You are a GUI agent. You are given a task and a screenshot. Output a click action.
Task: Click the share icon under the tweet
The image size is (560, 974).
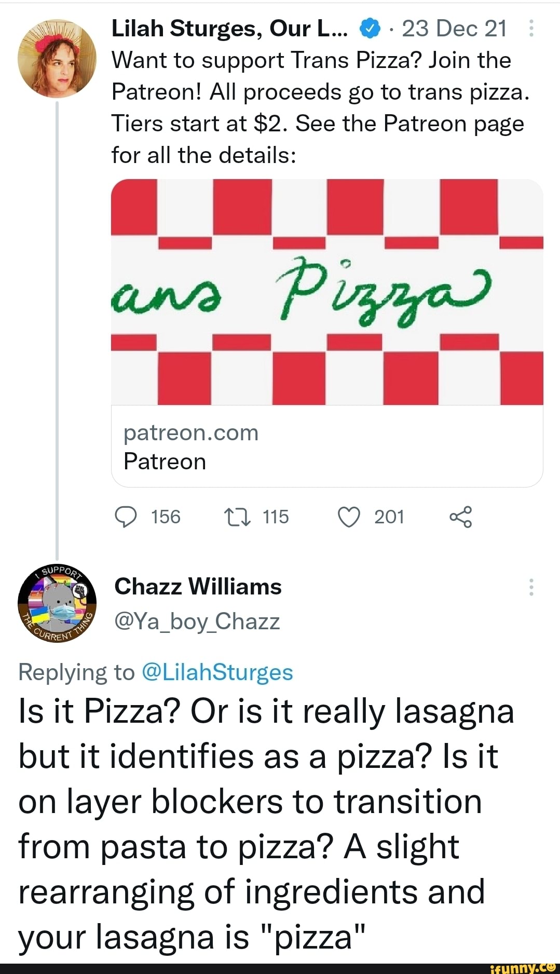[x=460, y=517]
